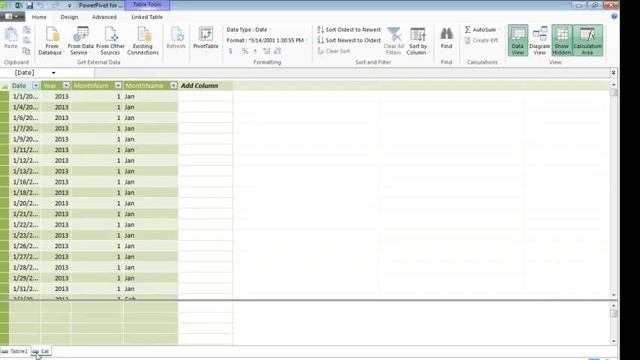
Task: Click the Excel icon in quick access toolbar
Action: pos(18,5)
